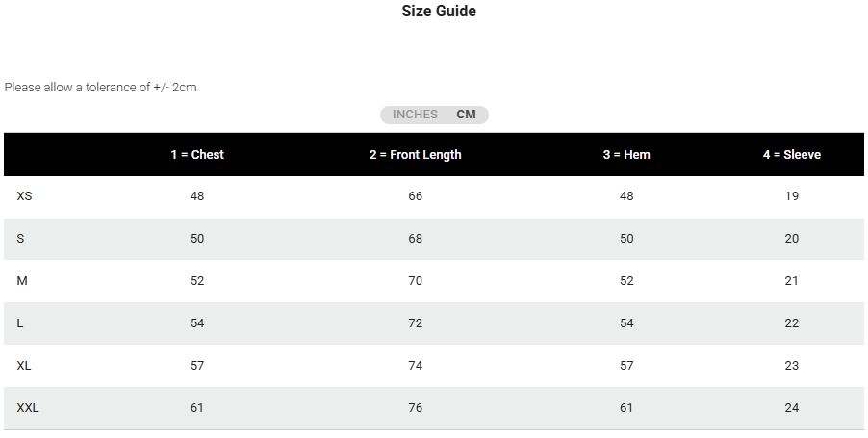Select the CM unit option
This screenshot has height=438, width=868.
(x=467, y=115)
